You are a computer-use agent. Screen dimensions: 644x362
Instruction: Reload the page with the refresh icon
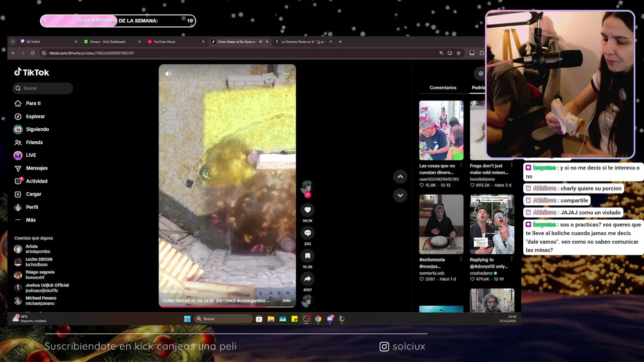coord(33,53)
